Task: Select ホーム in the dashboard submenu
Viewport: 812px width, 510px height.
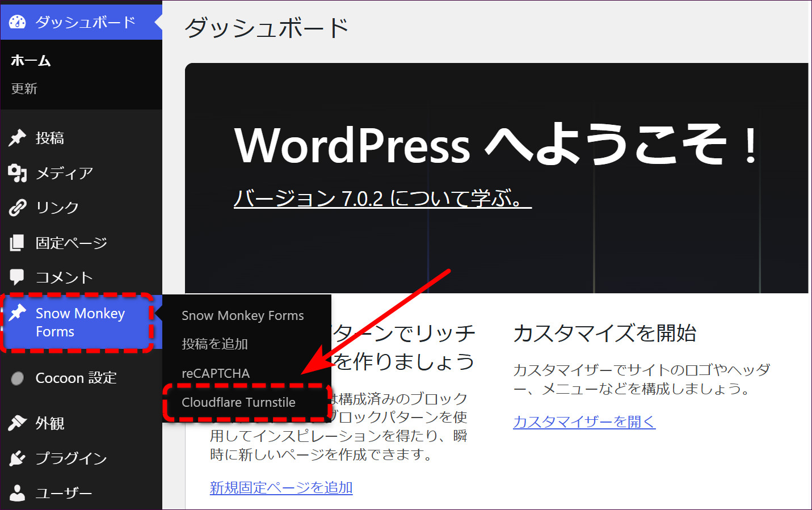Action: tap(31, 61)
